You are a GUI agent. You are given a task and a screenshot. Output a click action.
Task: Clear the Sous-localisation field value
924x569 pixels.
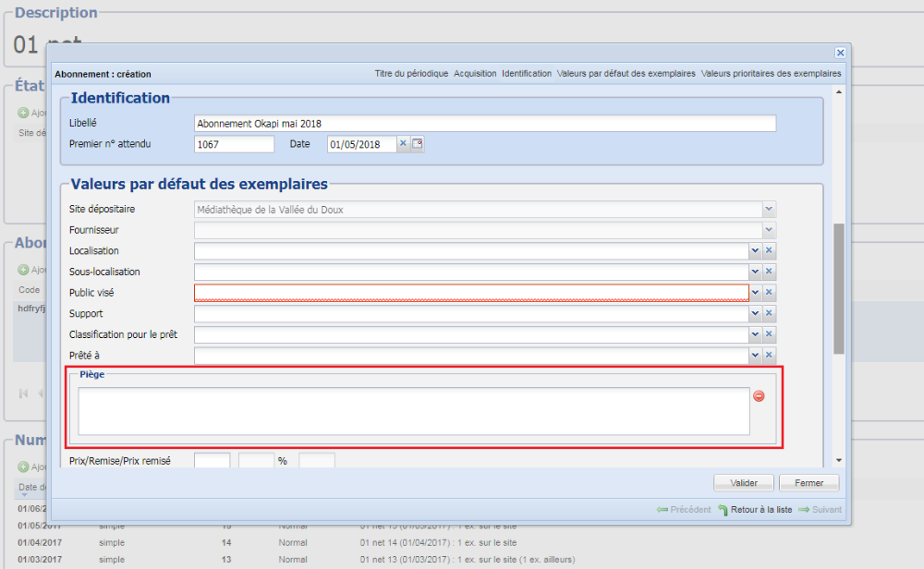[769, 272]
